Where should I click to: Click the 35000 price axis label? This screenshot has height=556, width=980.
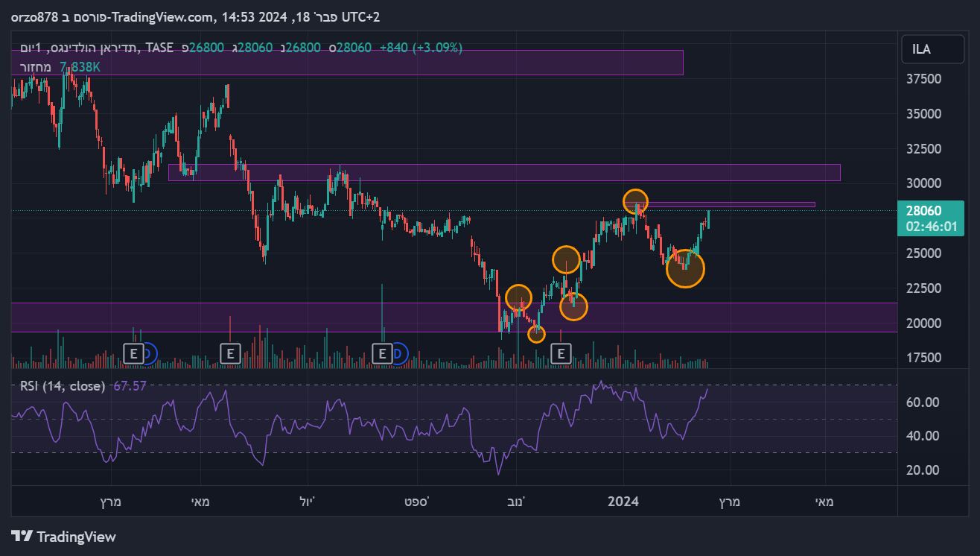tap(922, 114)
